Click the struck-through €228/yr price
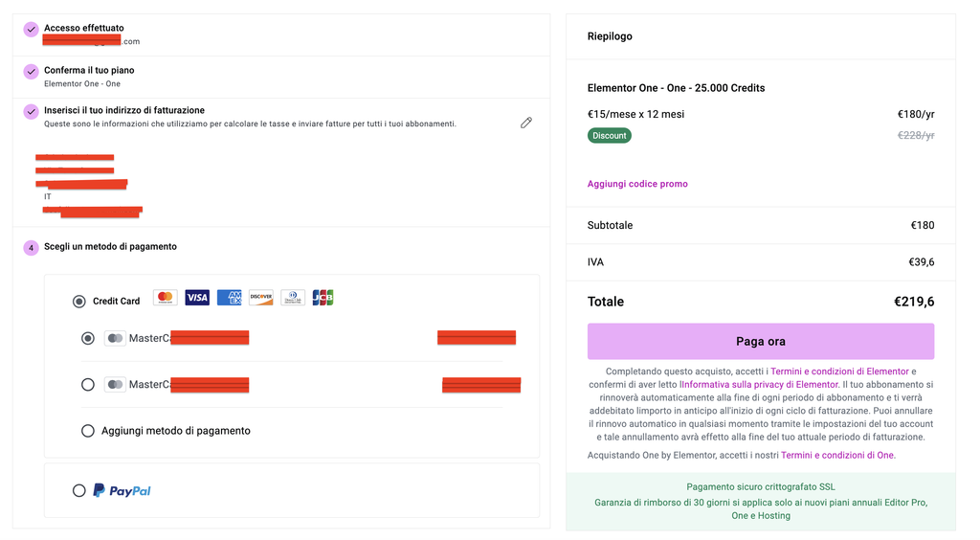Image resolution: width=980 pixels, height=540 pixels. point(916,135)
